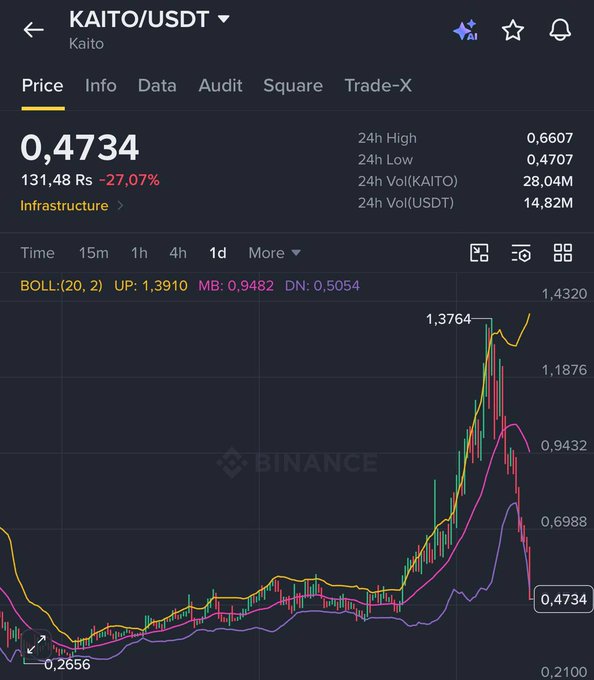Click the 24h Low value 0,4707
This screenshot has height=680, width=594.
pyautogui.click(x=549, y=160)
